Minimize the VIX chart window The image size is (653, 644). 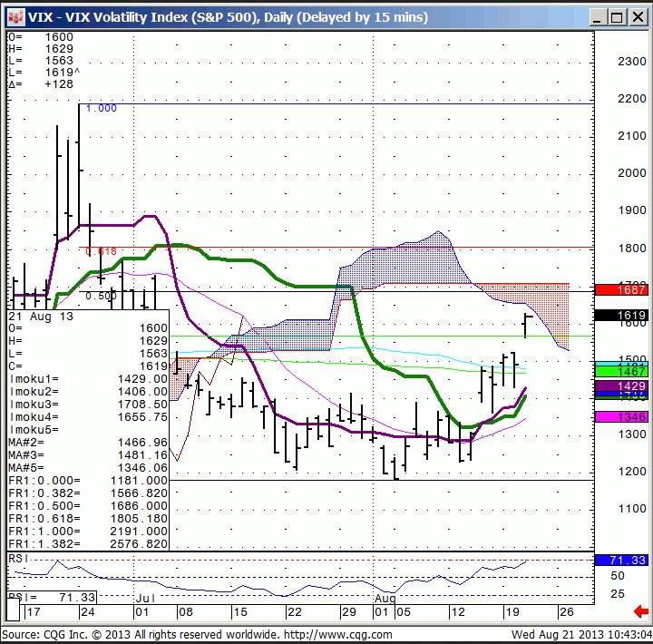598,17
